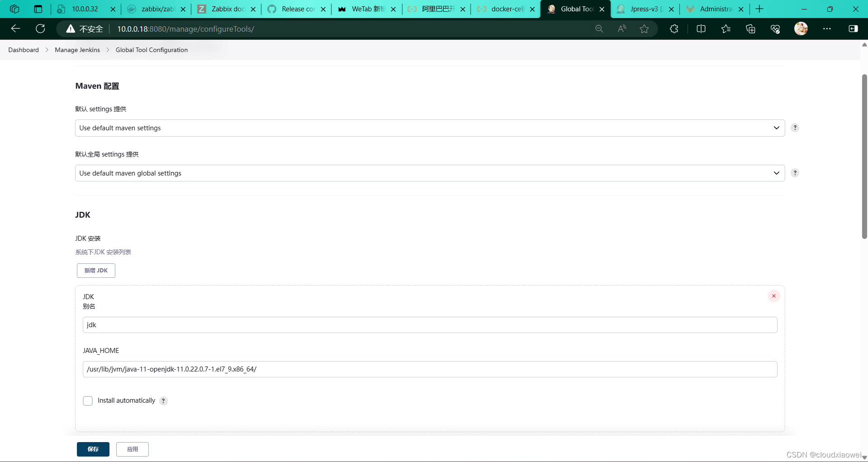This screenshot has height=462, width=868.
Task: Toggle split screen view
Action: 701,29
